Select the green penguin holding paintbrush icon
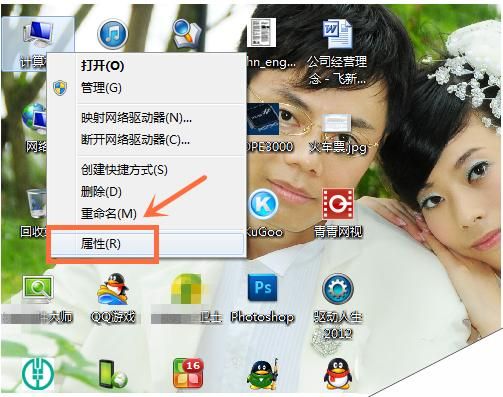The height and width of the screenshot is (397, 503). pyautogui.click(x=263, y=374)
